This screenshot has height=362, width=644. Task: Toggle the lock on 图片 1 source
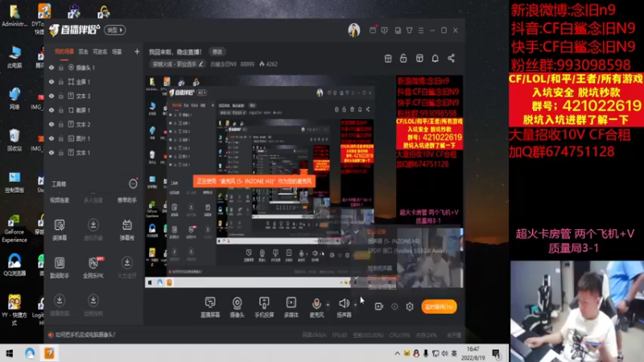pyautogui.click(x=61, y=138)
